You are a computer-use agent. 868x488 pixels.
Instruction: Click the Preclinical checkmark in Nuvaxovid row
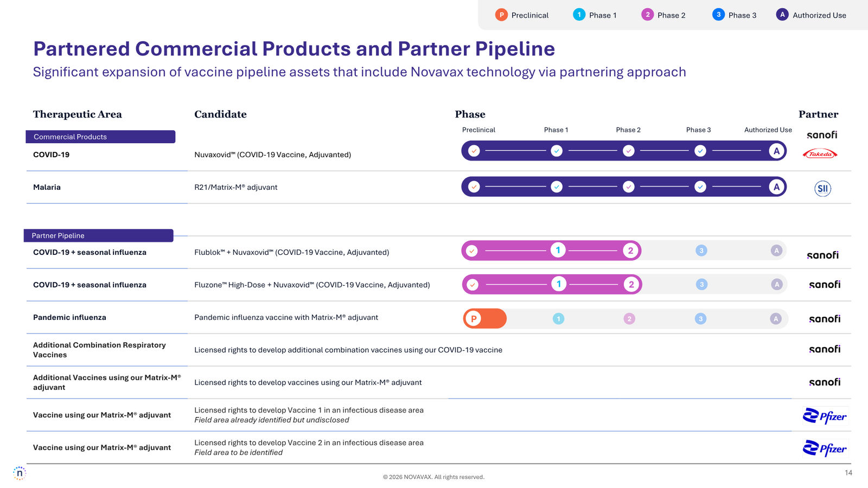(x=474, y=151)
